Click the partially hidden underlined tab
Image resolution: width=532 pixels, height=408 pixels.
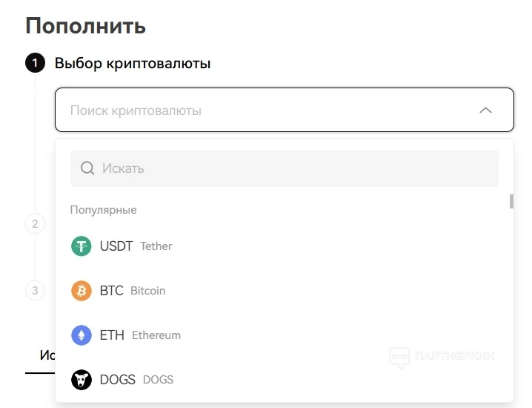pyautogui.click(x=46, y=356)
